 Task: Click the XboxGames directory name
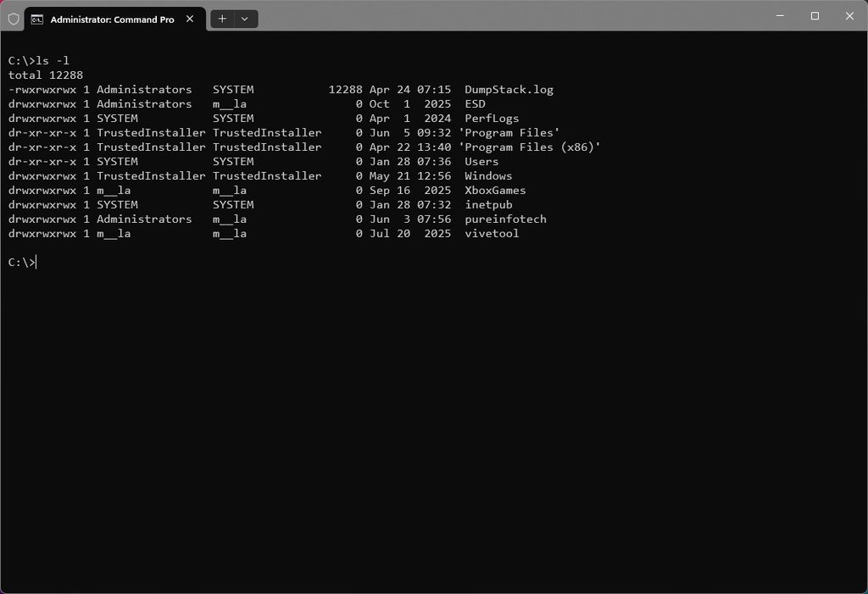495,191
